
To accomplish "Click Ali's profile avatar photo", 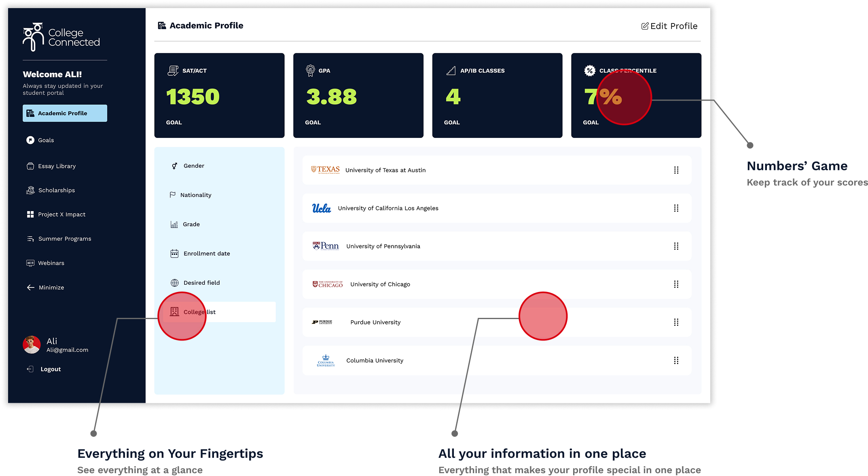I will (x=32, y=345).
